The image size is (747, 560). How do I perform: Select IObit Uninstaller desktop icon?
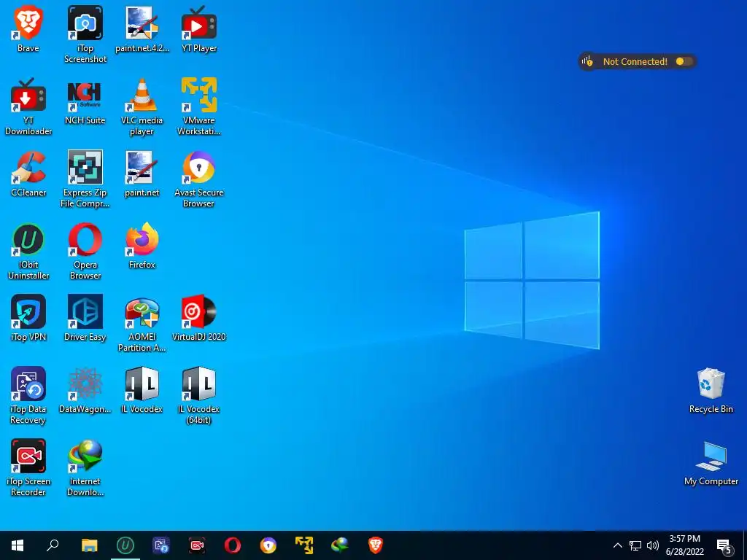(x=28, y=252)
